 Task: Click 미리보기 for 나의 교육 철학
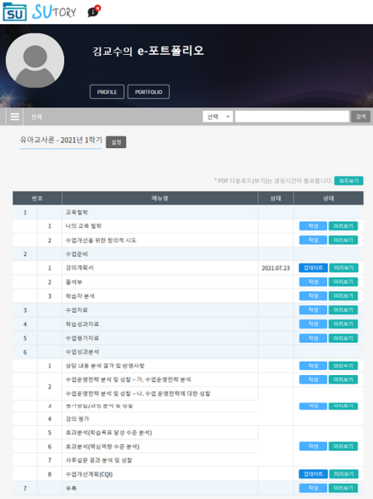[x=343, y=226]
